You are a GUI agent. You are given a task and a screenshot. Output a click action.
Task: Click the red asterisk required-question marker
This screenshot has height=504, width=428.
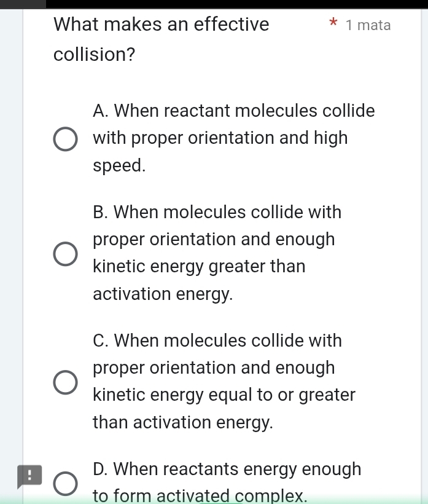click(x=333, y=23)
